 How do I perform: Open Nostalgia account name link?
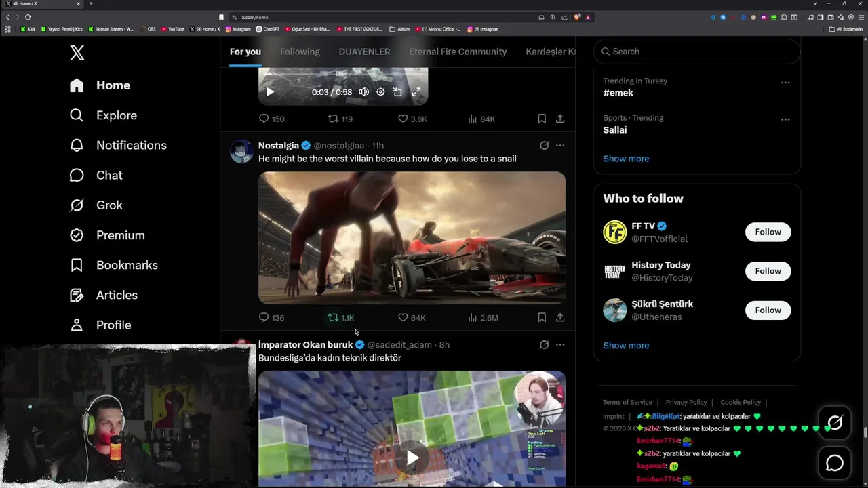279,146
